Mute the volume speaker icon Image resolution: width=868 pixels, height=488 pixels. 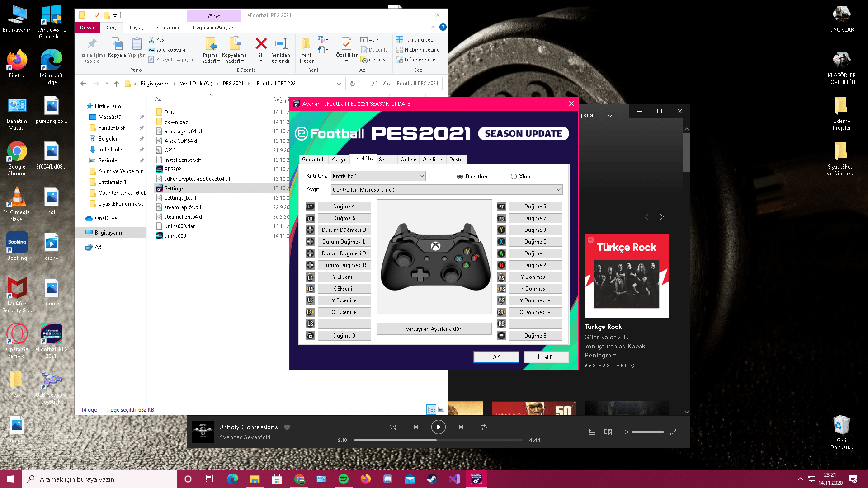pos(624,432)
